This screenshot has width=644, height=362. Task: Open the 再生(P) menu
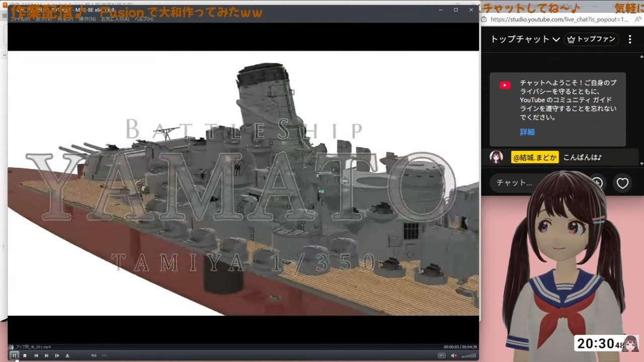coord(65,19)
